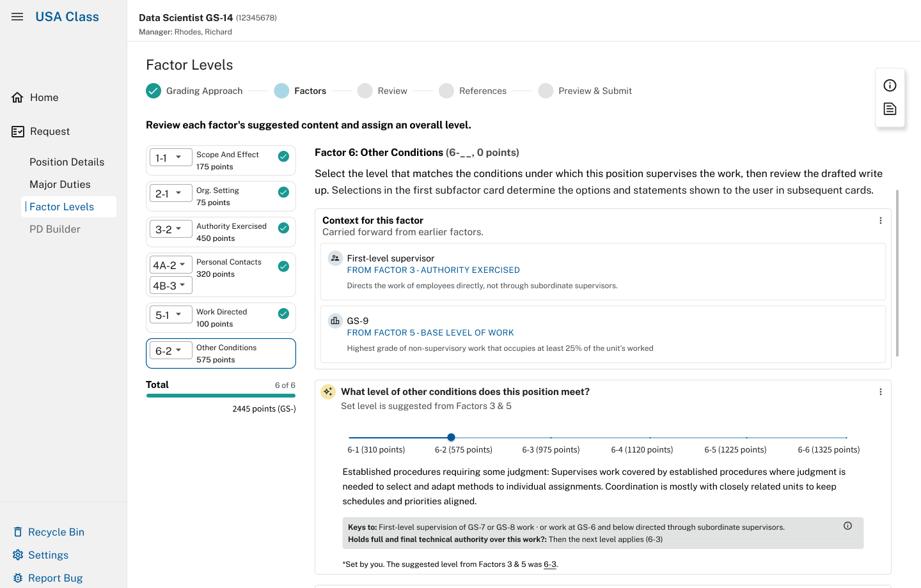The image size is (921, 588).
Task: Click the First-level supervisor people icon
Action: [335, 258]
